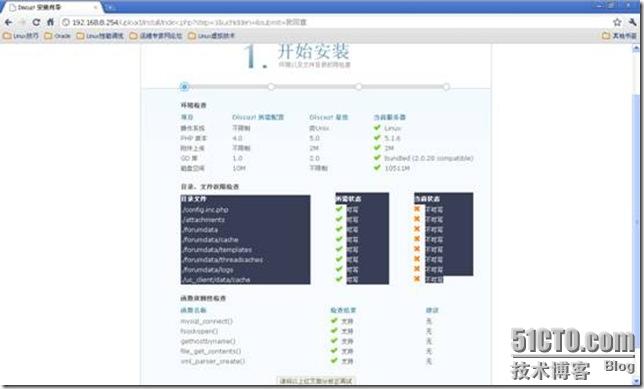Click the orange X for ./uc_client/data/cache

417,279
